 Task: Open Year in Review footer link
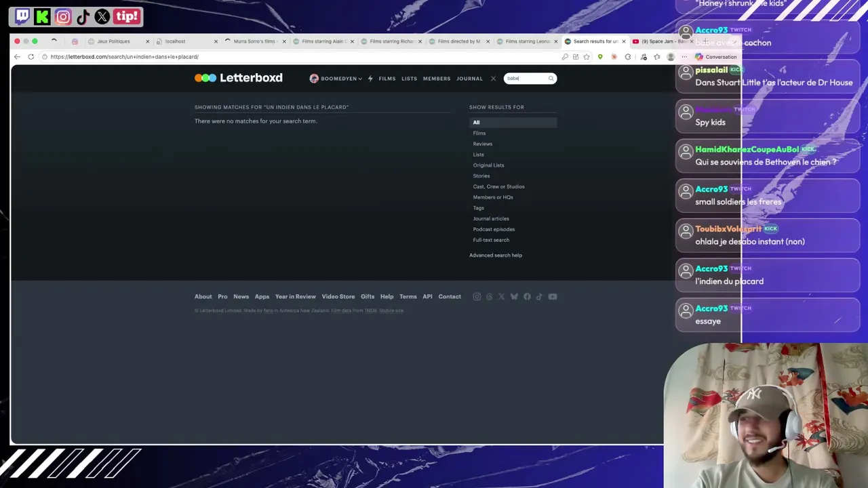pos(296,297)
